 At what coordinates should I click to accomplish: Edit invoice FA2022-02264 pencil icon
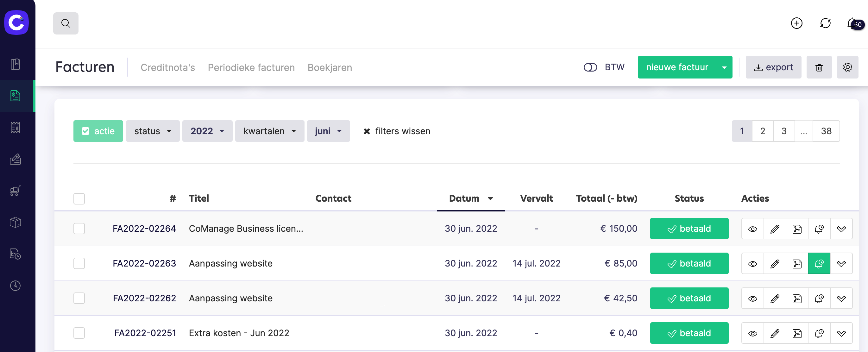tap(775, 229)
